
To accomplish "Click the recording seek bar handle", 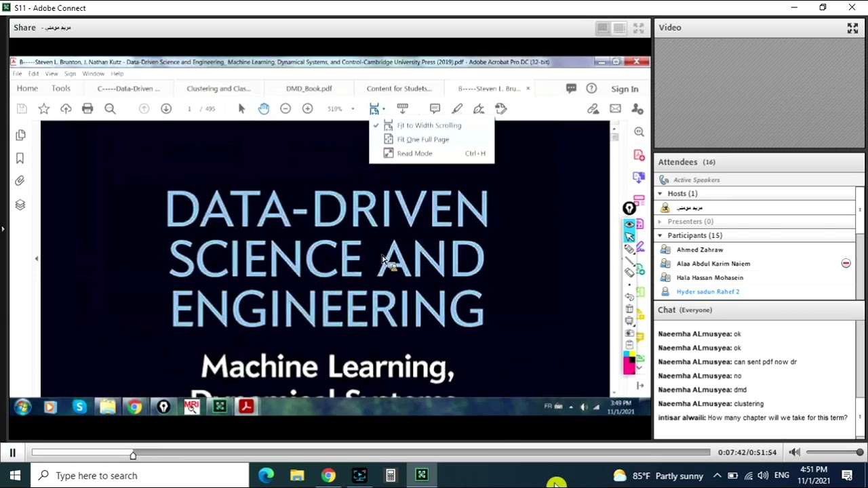I will 133,455.
